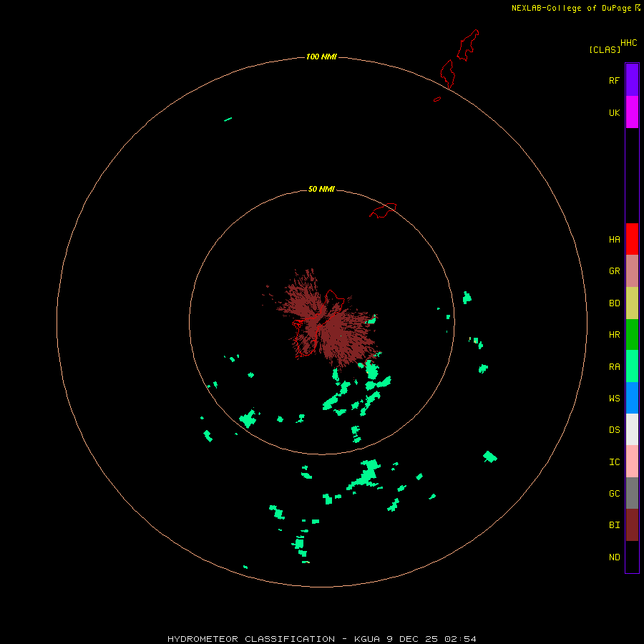Click the WS legend label
The width and height of the screenshot is (644, 644).
click(x=614, y=398)
